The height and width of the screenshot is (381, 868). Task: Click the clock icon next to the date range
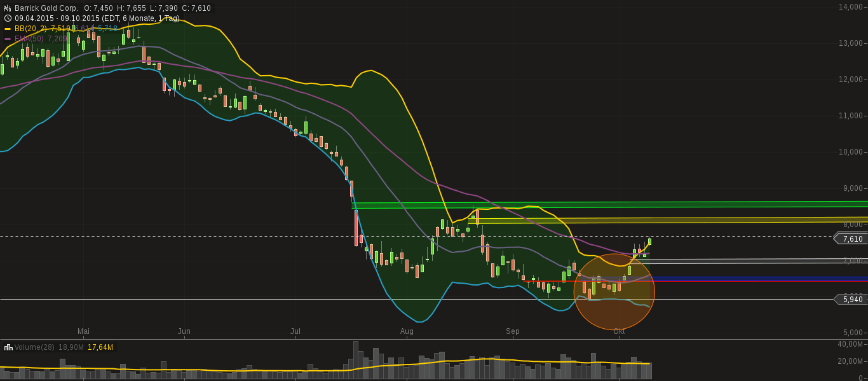pos(7,18)
